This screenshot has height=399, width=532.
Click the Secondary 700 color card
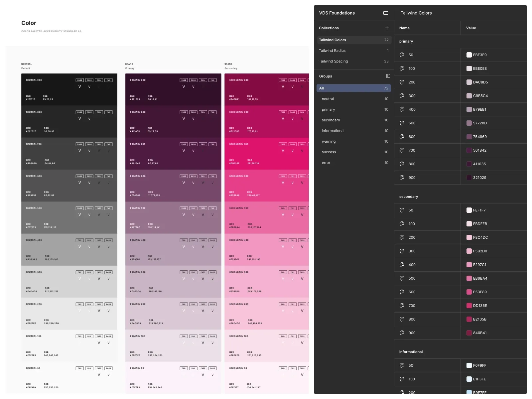[267, 154]
